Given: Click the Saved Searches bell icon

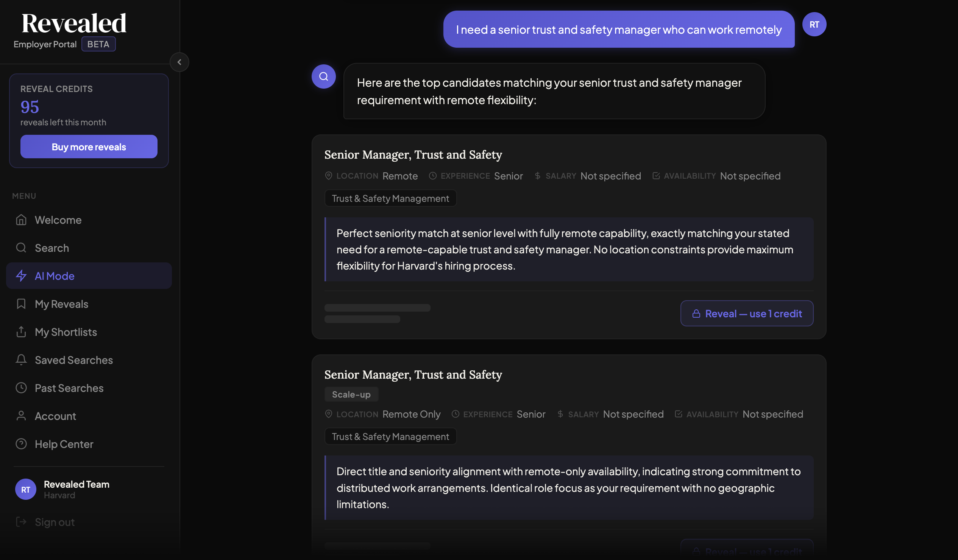Looking at the screenshot, I should (x=21, y=360).
